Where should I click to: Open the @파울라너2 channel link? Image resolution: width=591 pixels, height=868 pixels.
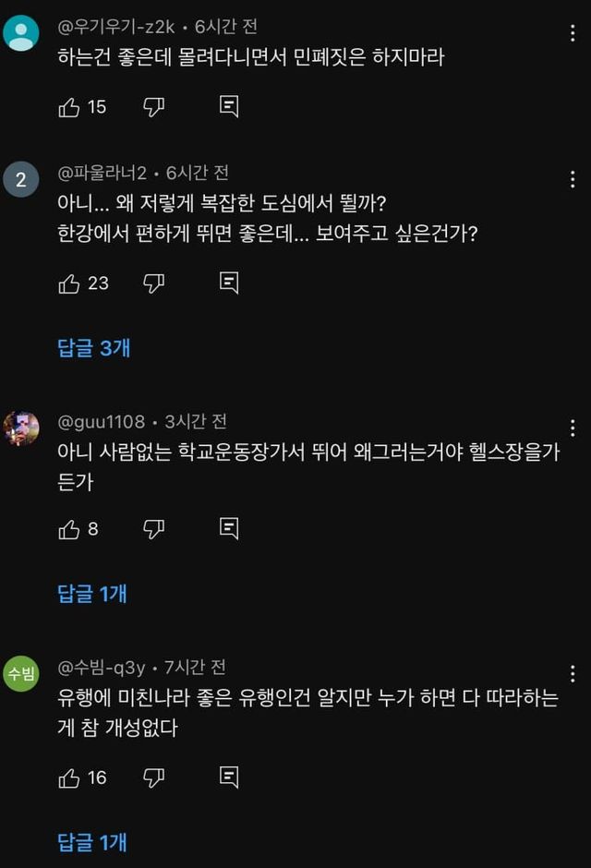(102, 173)
